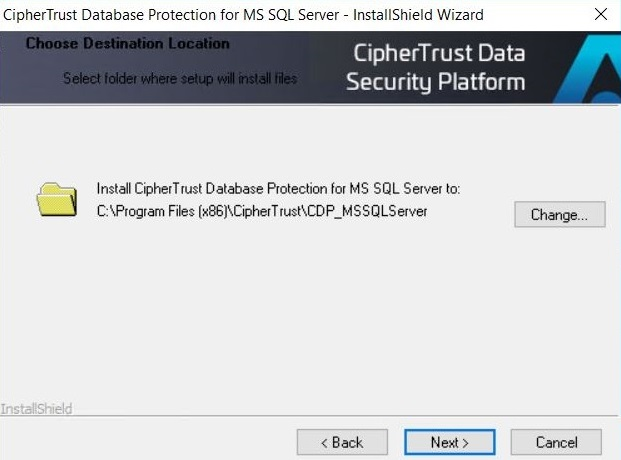621x460 pixels.
Task: Proceed with the Next button
Action: click(450, 442)
